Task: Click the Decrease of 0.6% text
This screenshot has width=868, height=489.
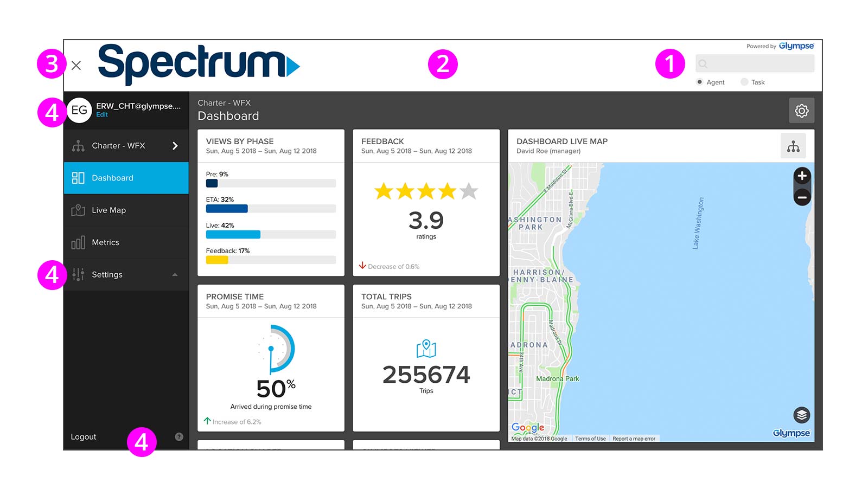Action: pyautogui.click(x=394, y=267)
